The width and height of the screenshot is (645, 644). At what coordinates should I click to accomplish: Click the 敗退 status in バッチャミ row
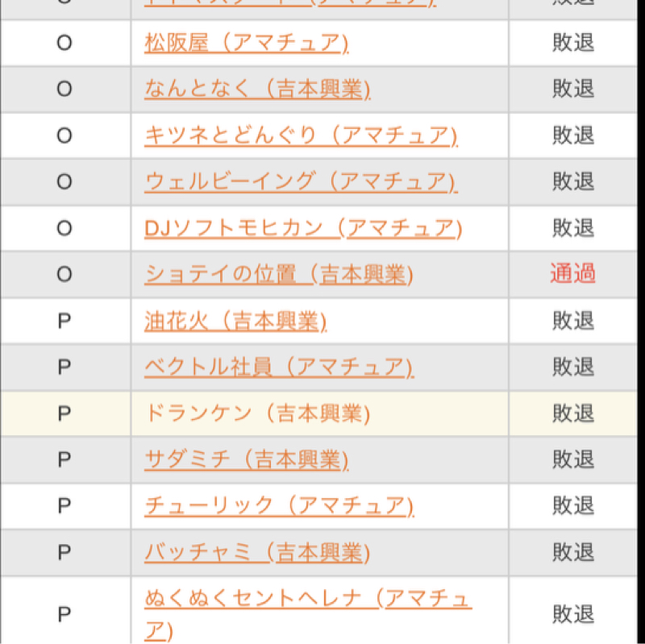(573, 552)
